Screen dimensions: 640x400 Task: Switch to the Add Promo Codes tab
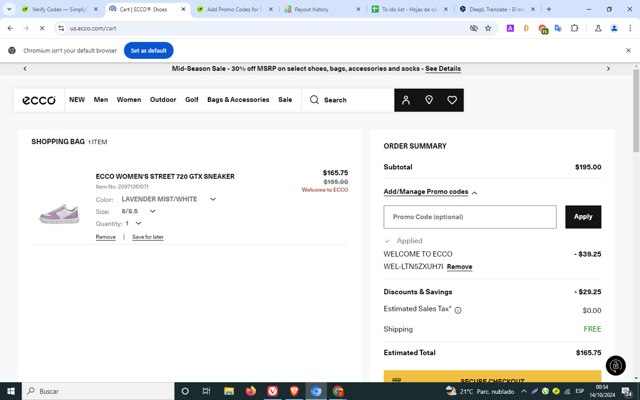click(234, 9)
